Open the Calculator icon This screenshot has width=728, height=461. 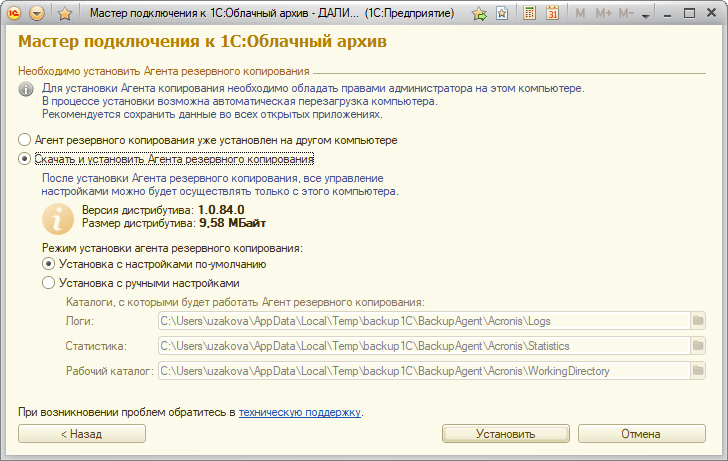[529, 13]
